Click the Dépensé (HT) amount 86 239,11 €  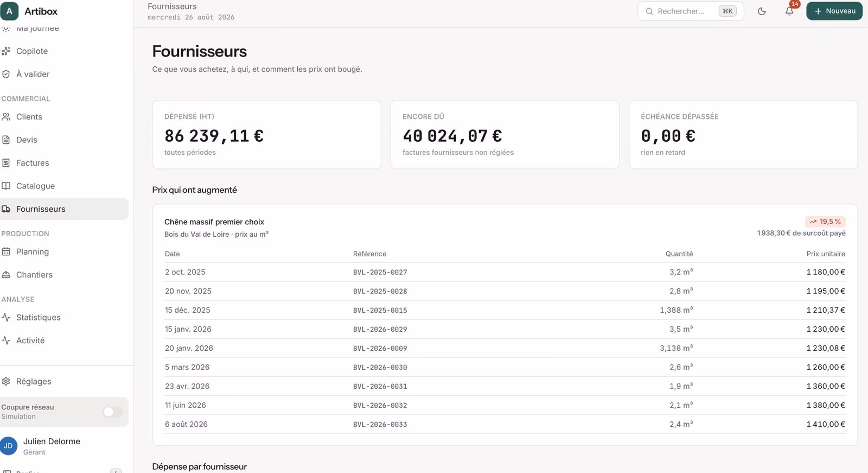214,136
